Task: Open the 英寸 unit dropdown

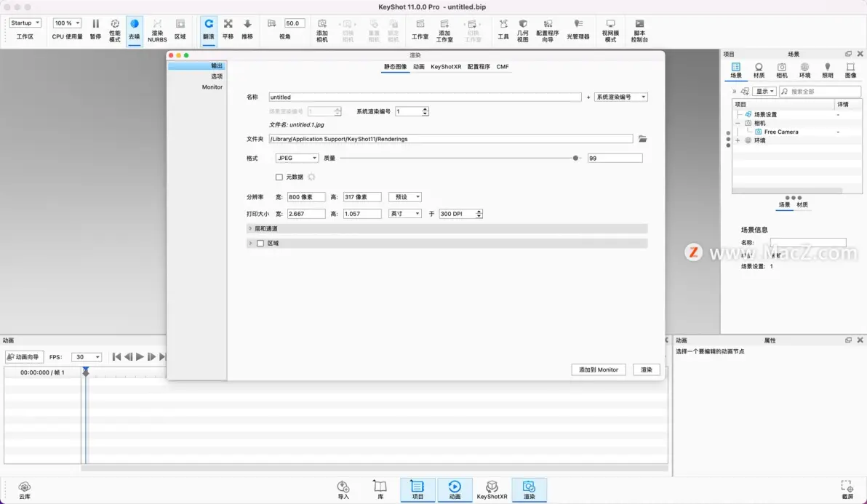Action: pos(404,213)
